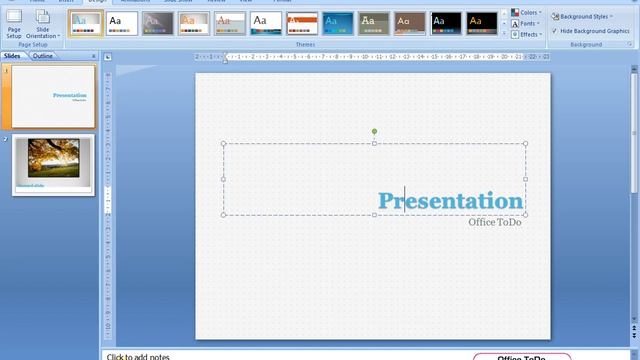Click inside the Presentation title text
The image size is (640, 360).
(450, 200)
